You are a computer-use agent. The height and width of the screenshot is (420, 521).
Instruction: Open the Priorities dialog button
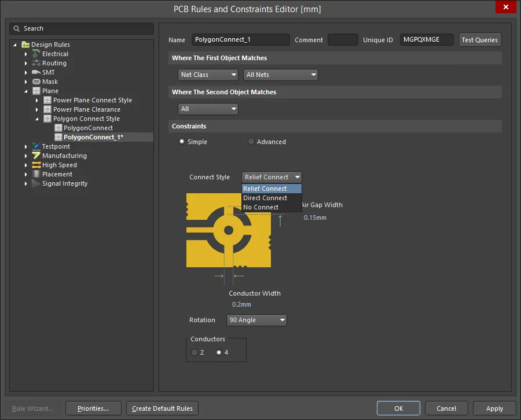93,408
